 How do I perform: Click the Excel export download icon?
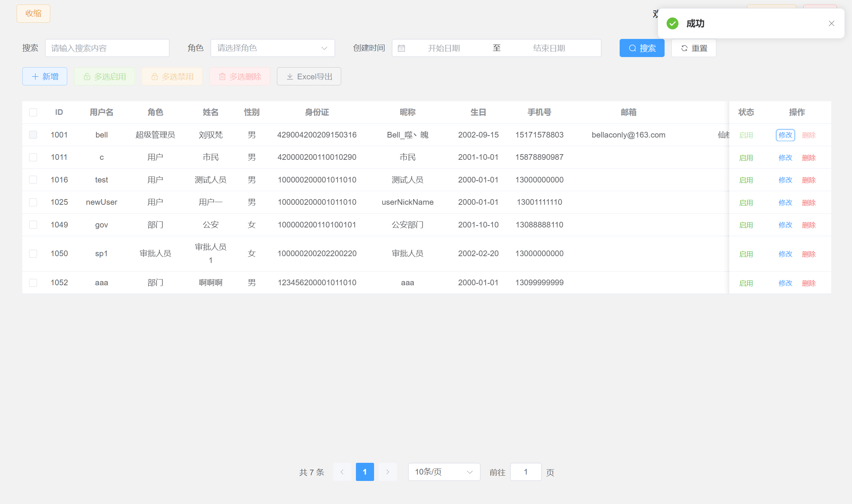click(290, 77)
